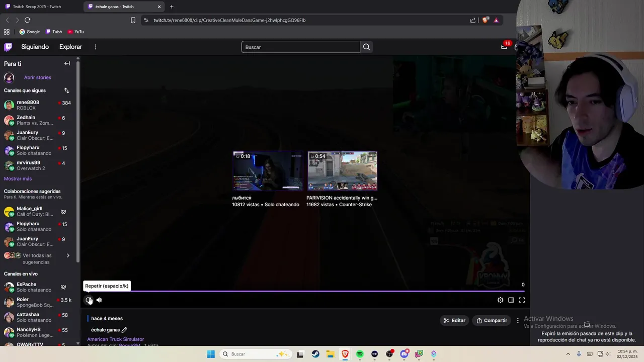Open the three-dot menu beside Explorar
This screenshot has height=362, width=644.
(x=96, y=47)
